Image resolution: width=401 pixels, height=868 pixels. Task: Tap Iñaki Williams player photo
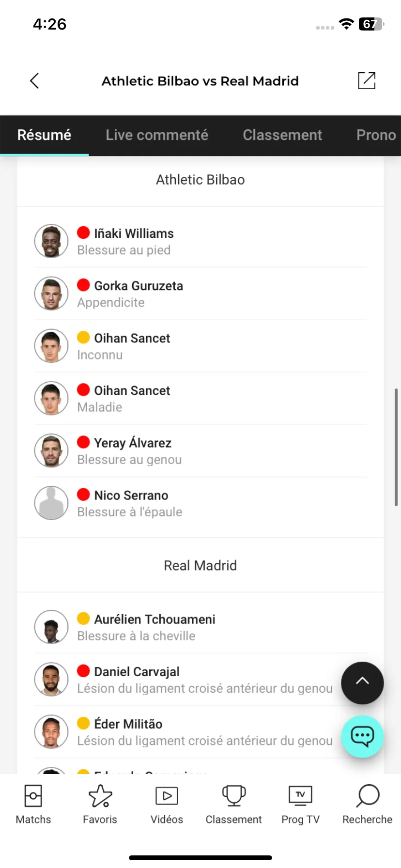[x=51, y=241]
